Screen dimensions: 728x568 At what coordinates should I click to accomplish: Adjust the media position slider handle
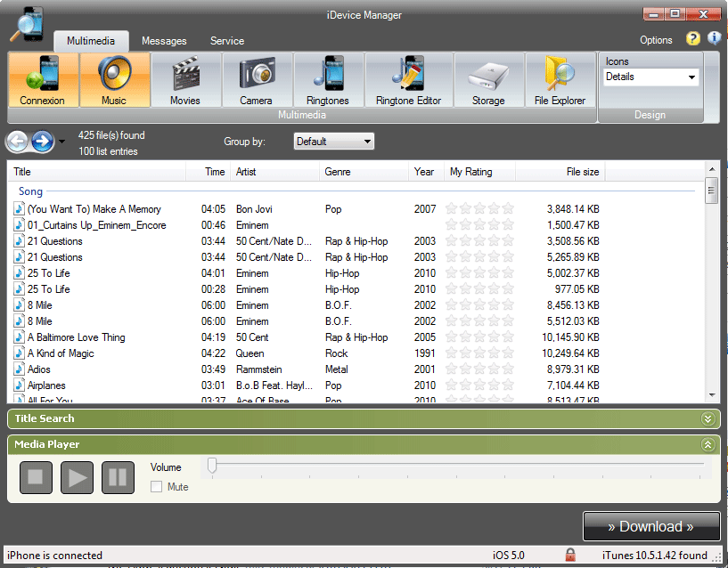coord(212,465)
